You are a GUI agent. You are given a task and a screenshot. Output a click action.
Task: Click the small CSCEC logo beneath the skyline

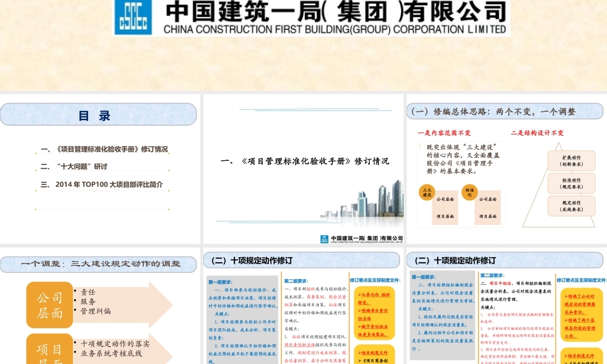(x=324, y=240)
